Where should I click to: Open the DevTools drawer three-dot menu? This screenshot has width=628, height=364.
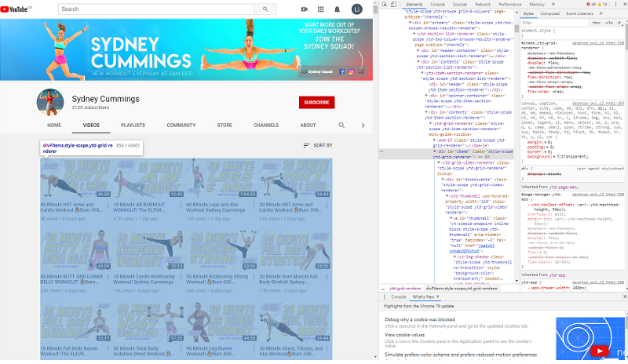[385, 297]
